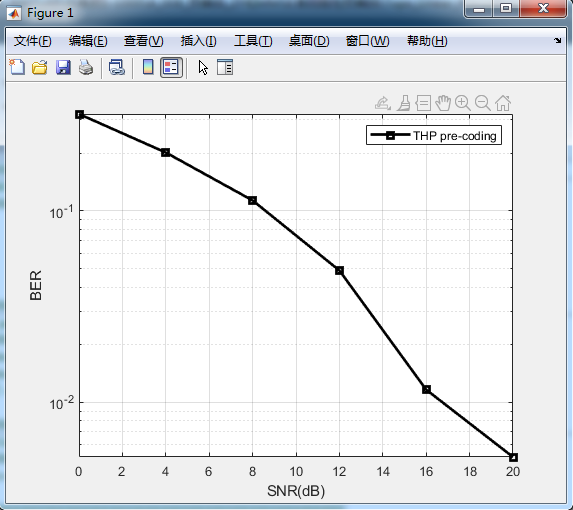Expand the toolbar overflow arrow at menu end
573x510 pixels.
pos(557,40)
